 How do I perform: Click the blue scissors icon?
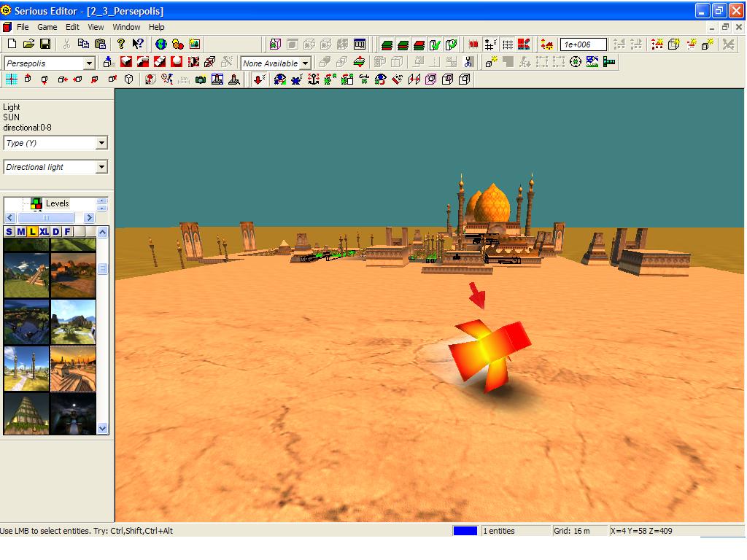tap(468, 62)
